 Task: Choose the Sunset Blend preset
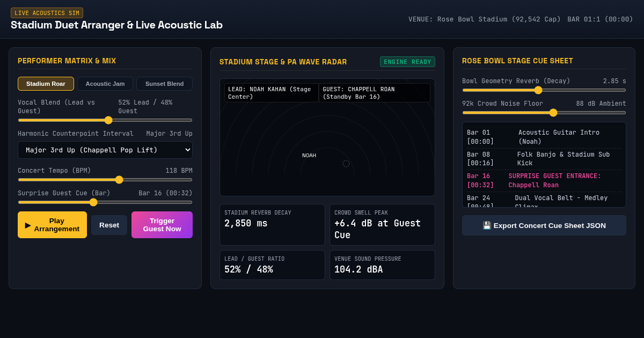point(164,84)
